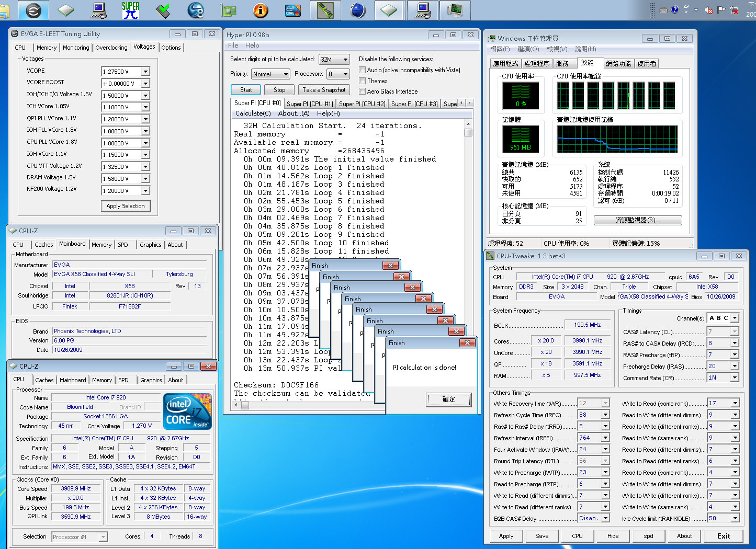This screenshot has height=549, width=756.
Task: Click the EVGA E-LEET title bar icon
Action: (15, 33)
